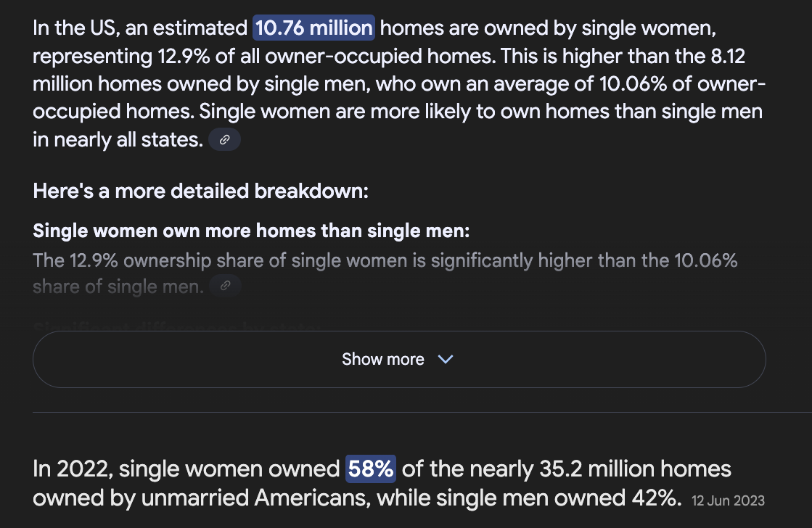Screen dimensions: 812x528
Task: Open the faded link icon after "share of single men."
Action: 225,286
